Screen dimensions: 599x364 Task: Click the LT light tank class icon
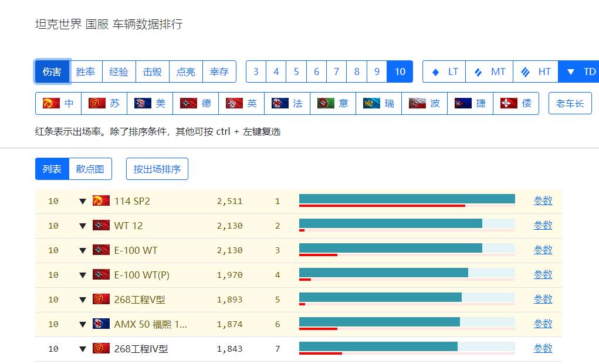point(444,72)
